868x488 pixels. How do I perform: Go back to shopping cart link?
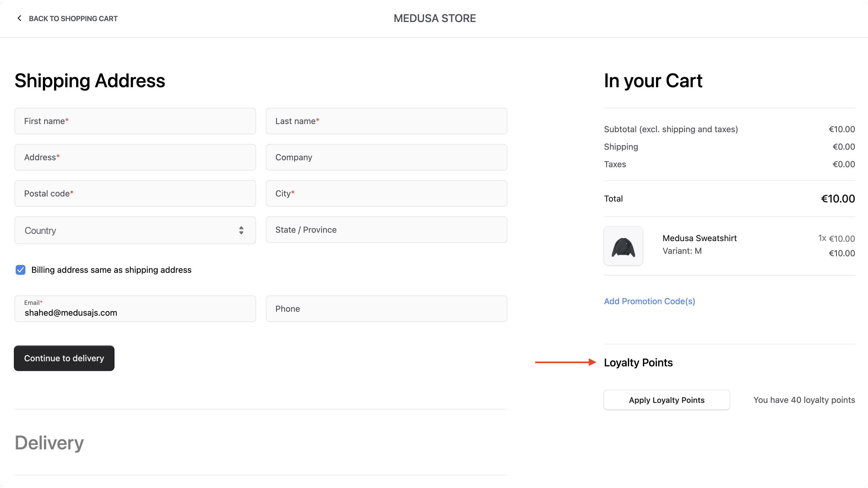73,18
